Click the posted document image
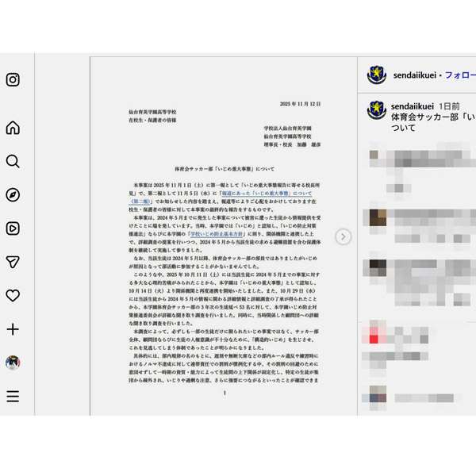476x476 pixels. point(224,238)
